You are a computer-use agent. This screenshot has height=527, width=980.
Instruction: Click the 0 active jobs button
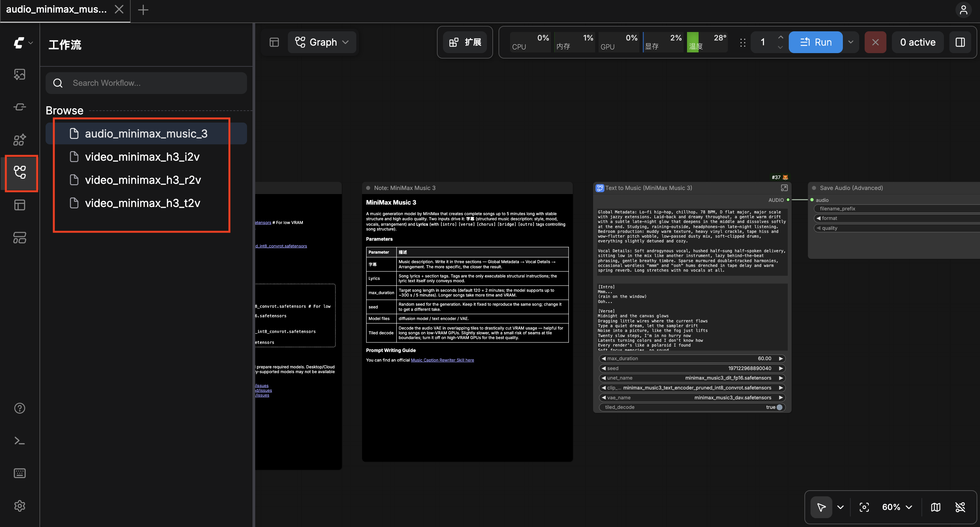coord(918,42)
